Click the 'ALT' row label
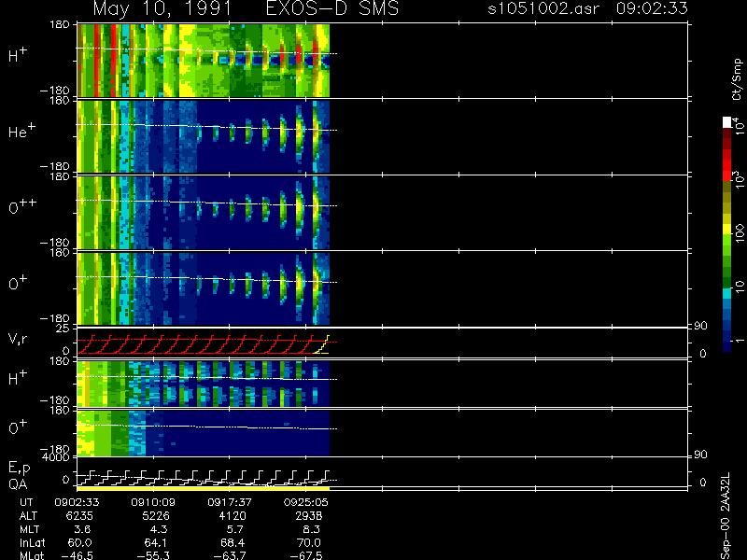This screenshot has height=560, width=747. pyautogui.click(x=28, y=516)
